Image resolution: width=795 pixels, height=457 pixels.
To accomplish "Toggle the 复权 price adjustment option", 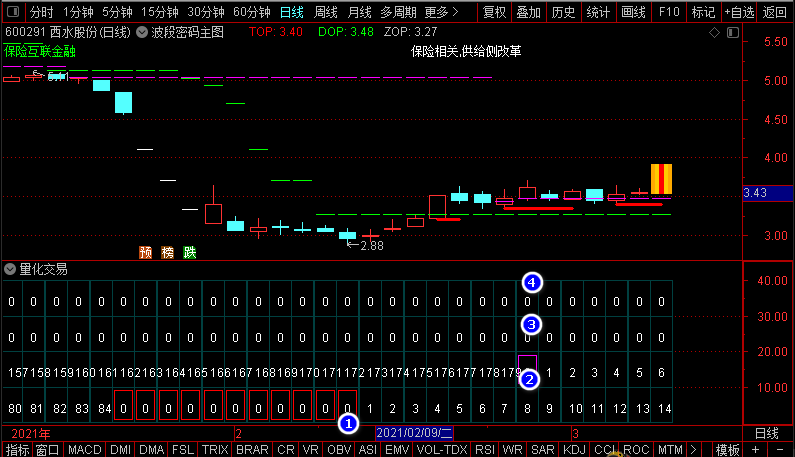I will (x=494, y=12).
